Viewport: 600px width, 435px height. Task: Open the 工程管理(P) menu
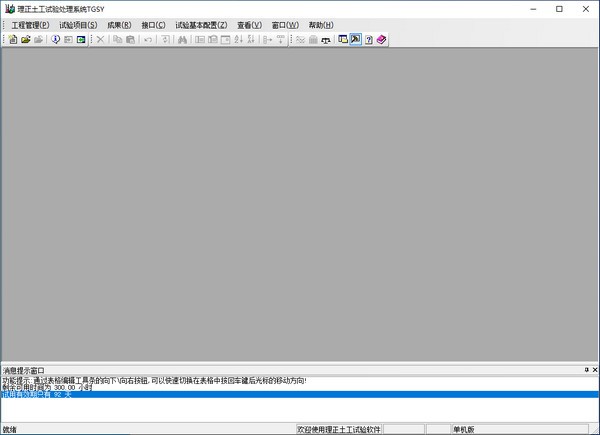30,25
